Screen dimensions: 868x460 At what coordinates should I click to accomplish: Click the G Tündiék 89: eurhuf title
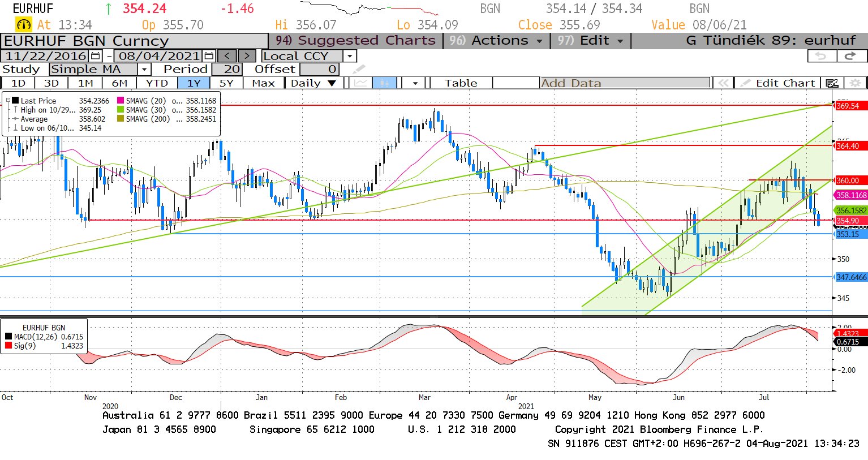(771, 41)
